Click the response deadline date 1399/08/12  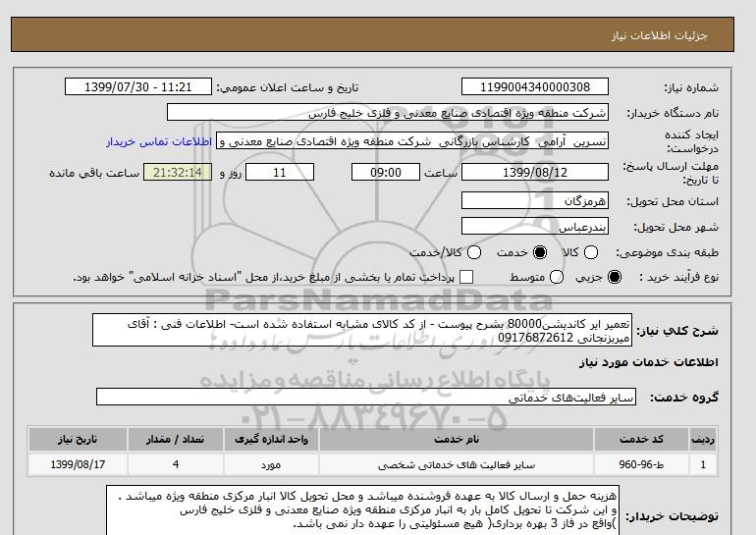[535, 172]
